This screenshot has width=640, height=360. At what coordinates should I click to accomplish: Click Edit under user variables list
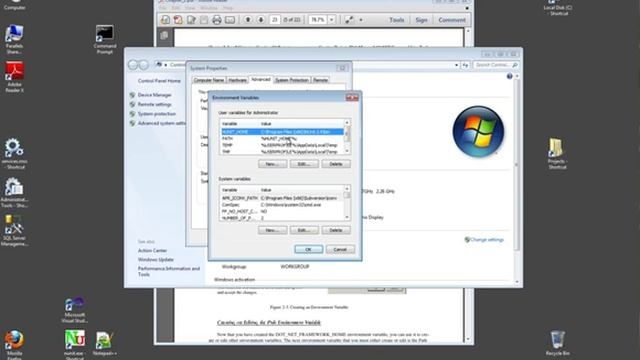pyautogui.click(x=304, y=164)
